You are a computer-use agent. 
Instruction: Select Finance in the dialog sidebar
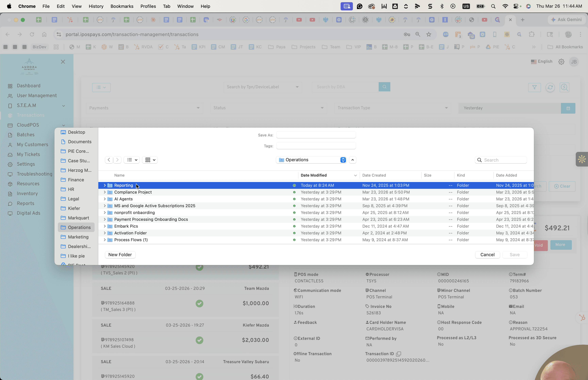pos(76,180)
